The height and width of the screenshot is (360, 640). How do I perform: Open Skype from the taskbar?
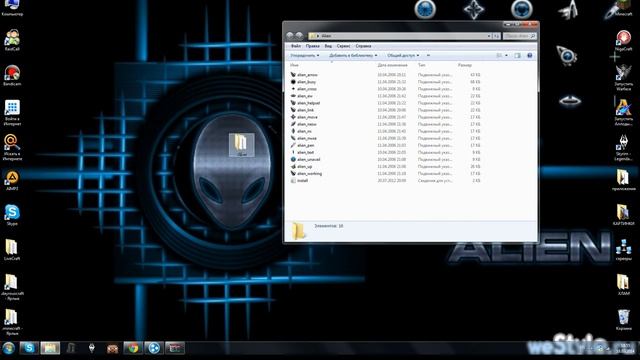click(29, 348)
